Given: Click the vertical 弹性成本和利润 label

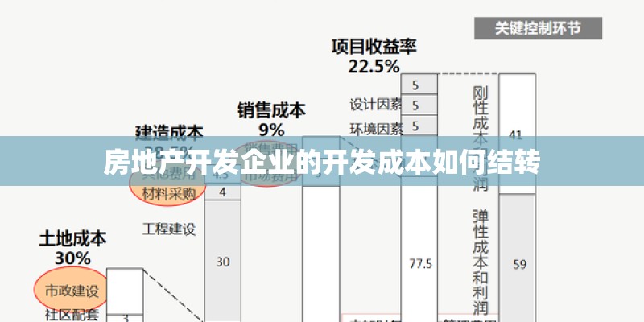Looking at the screenshot, I should click(x=481, y=262).
